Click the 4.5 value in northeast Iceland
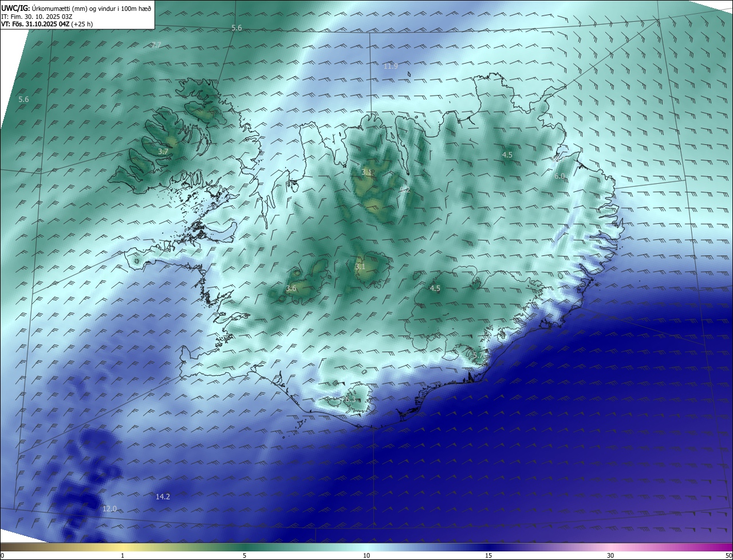 point(507,155)
